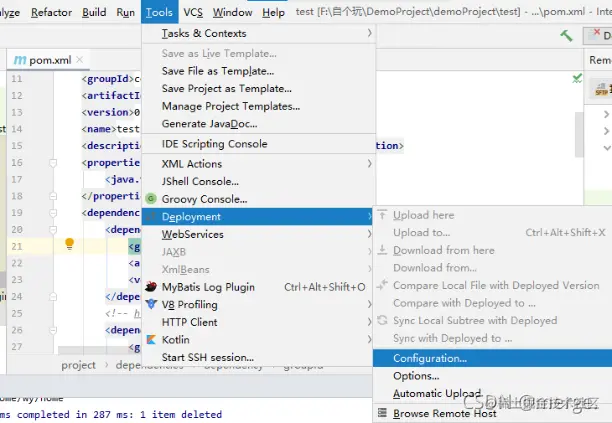Screen dimensions: 612x423
Task: Click the fold marker on line 24
Action: (53, 297)
